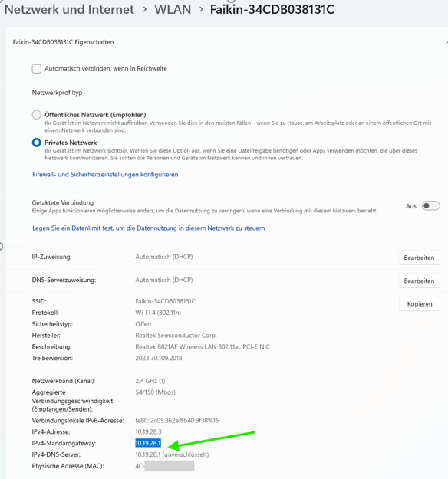Click breadcrumb chevron after 'Netzwerk und Internet'

tap(145, 9)
